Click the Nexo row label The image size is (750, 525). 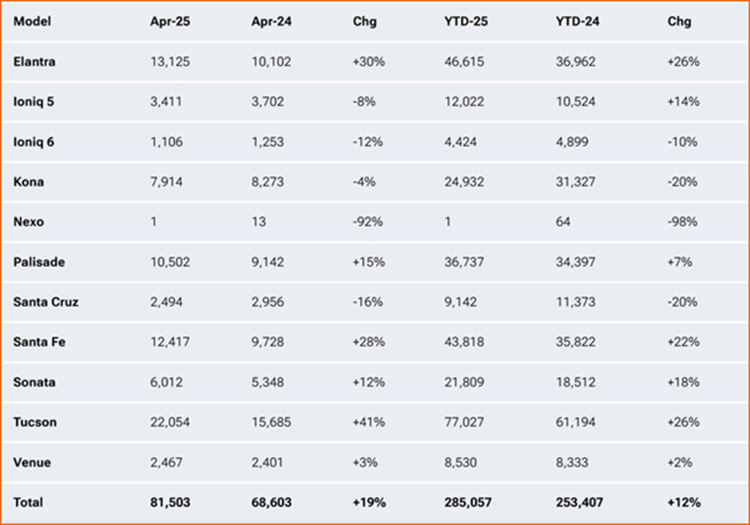tap(29, 222)
